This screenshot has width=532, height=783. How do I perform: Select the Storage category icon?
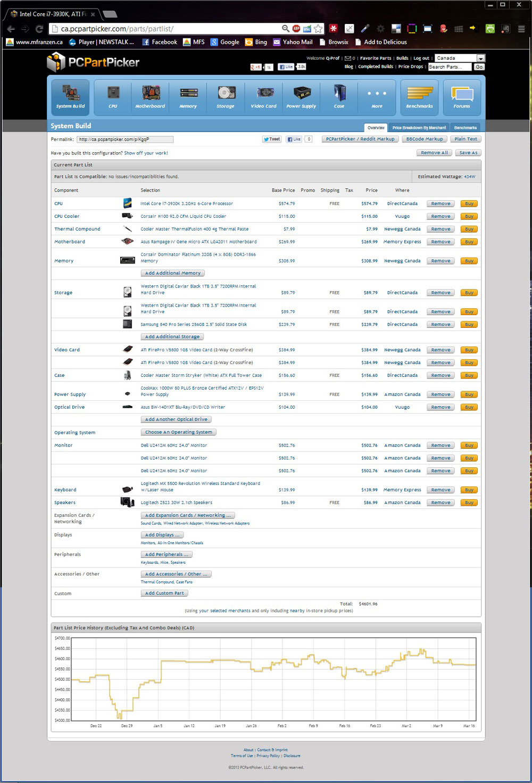(x=226, y=97)
